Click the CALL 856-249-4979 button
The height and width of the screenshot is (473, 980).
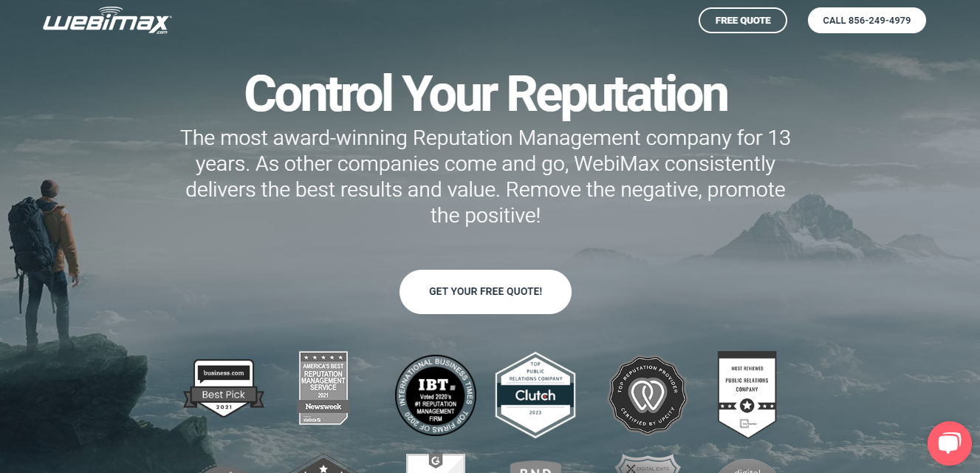coord(867,21)
